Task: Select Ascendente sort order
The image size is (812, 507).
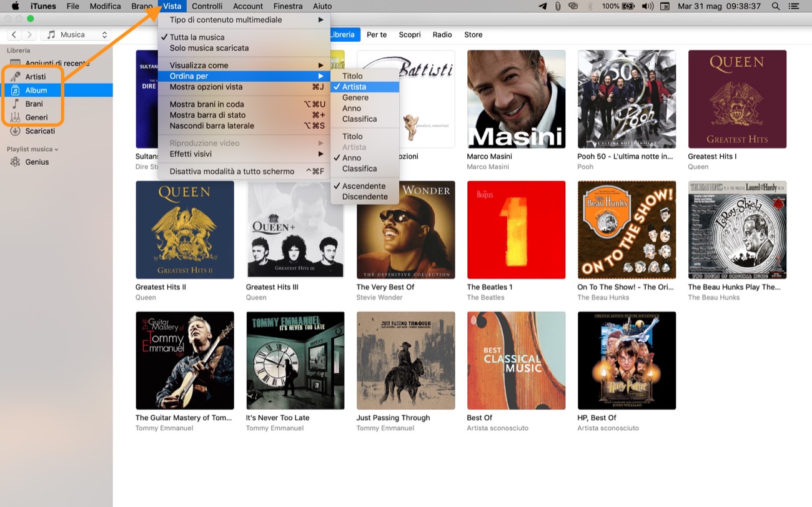Action: (x=365, y=186)
